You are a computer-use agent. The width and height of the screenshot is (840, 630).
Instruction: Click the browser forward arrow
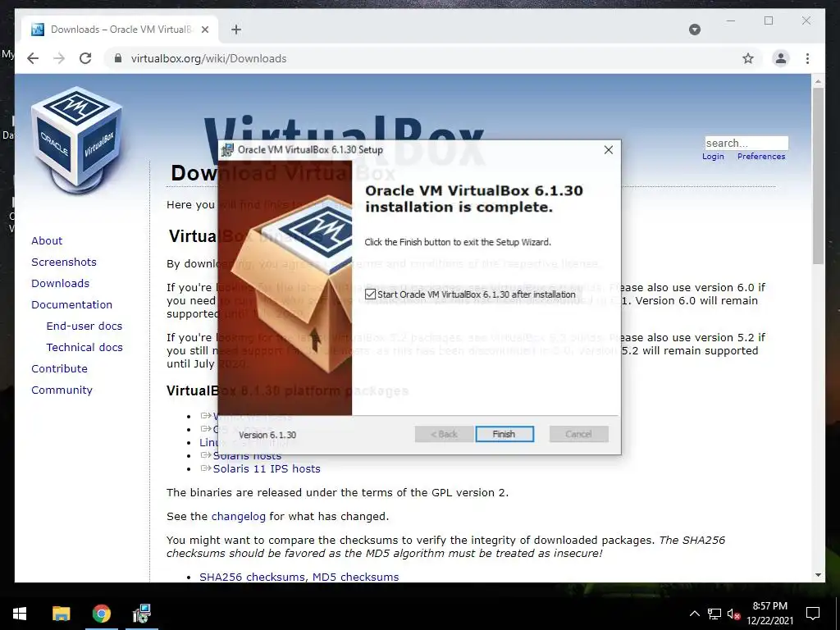[59, 58]
